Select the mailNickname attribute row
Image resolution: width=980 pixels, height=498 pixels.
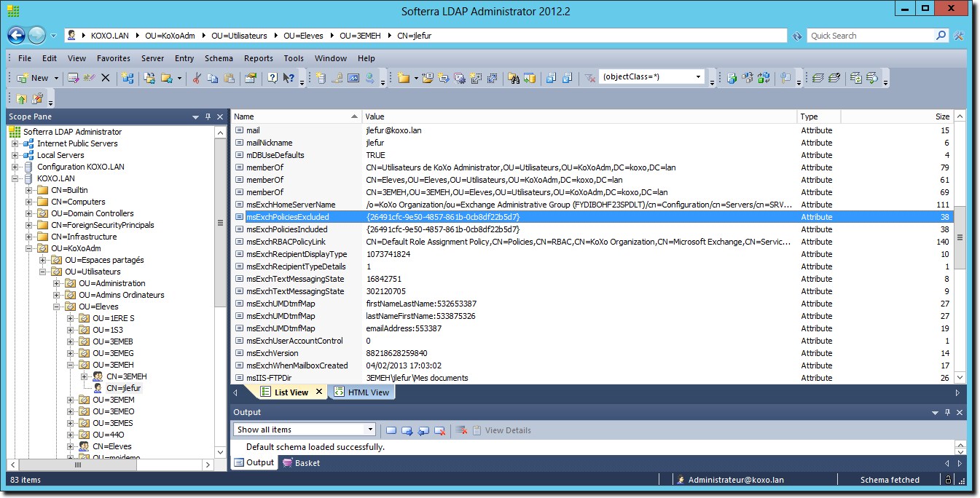(x=592, y=143)
